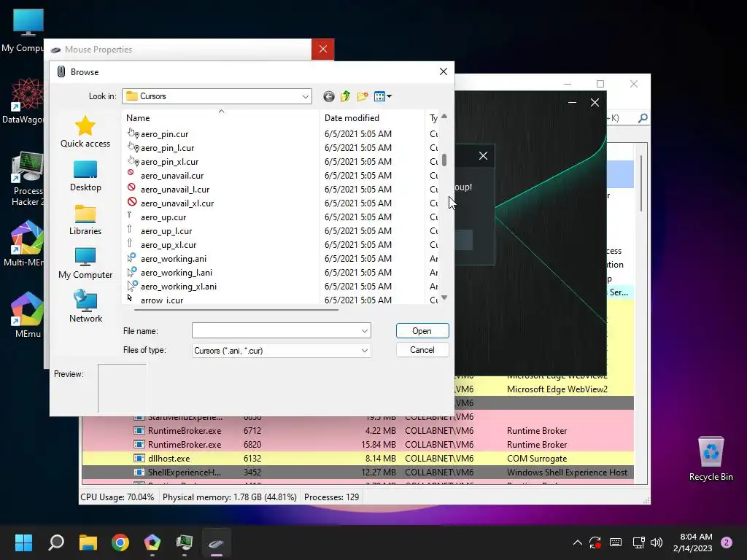Expand the File name dropdown arrow
The height and width of the screenshot is (560, 747).
365,331
